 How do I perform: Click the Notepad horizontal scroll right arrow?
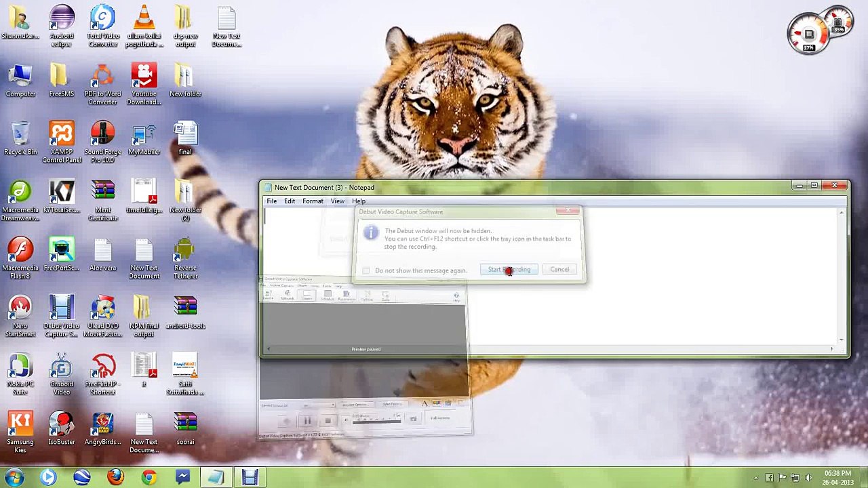click(x=832, y=349)
